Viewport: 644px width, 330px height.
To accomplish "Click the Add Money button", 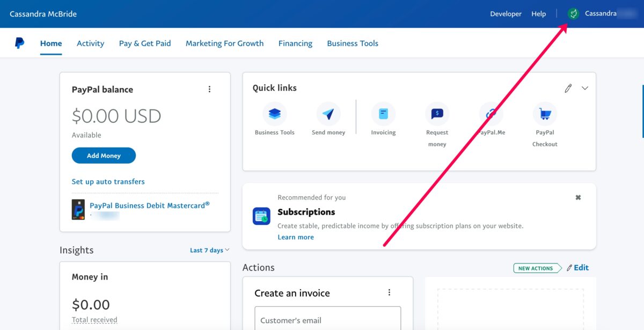I will click(x=104, y=156).
